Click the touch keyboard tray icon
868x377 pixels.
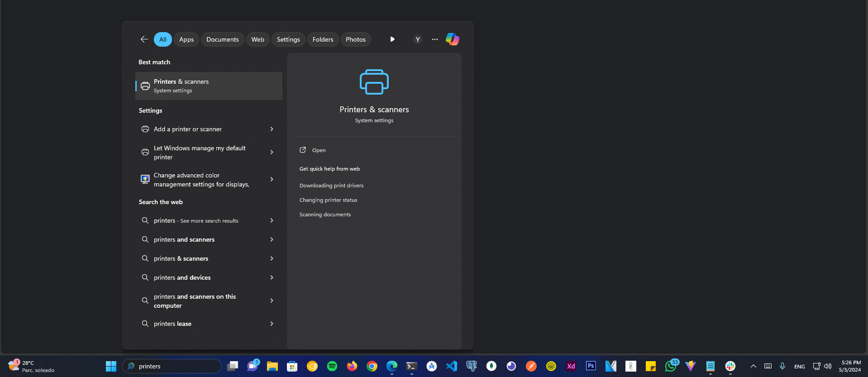[x=768, y=366]
